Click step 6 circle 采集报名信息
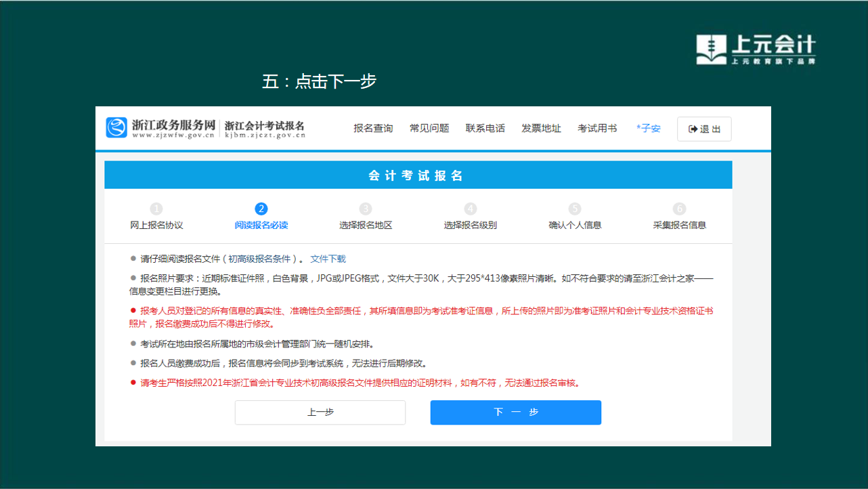 click(x=680, y=209)
